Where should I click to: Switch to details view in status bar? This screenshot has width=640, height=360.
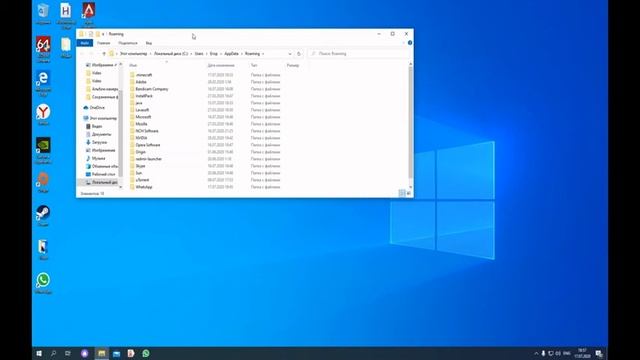tap(402, 193)
